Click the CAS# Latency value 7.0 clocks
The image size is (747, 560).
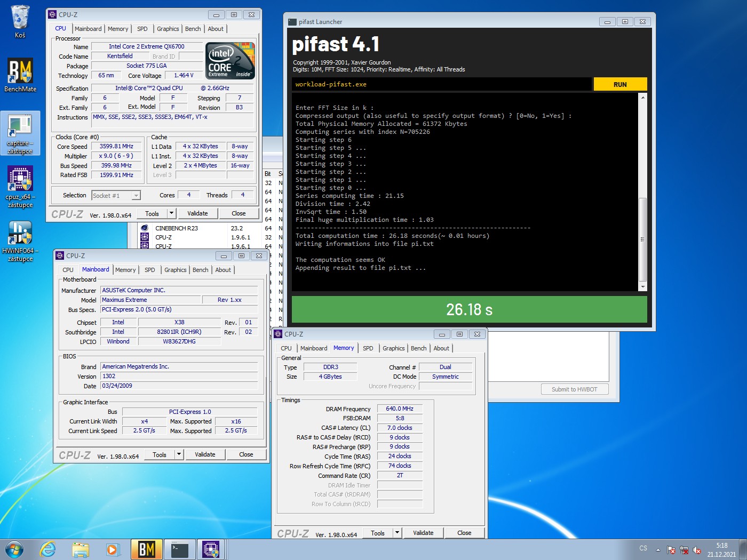(400, 428)
